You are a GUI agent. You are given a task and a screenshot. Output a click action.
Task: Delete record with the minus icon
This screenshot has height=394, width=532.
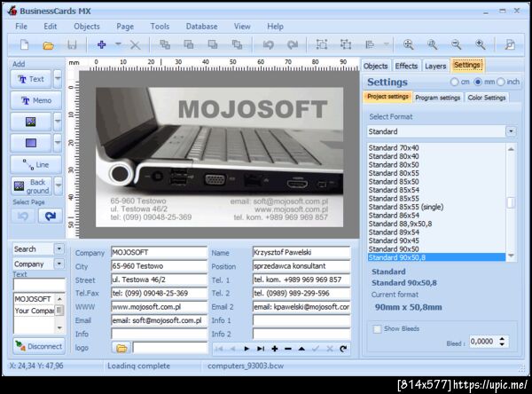tap(288, 349)
